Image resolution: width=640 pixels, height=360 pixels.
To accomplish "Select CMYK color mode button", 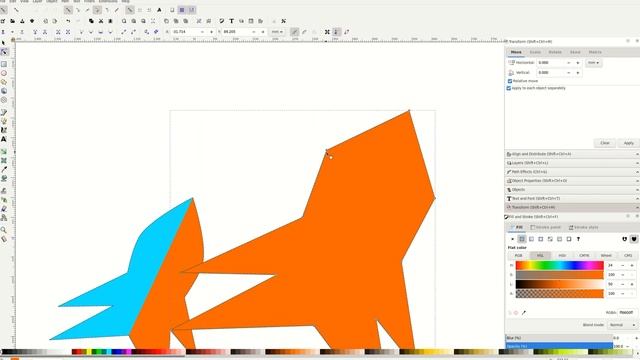I will 584,256.
